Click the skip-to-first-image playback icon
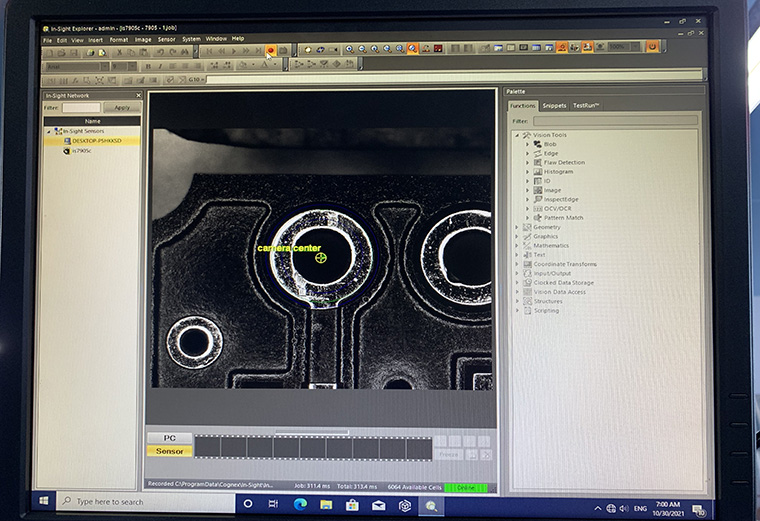The height and width of the screenshot is (521, 760). point(209,51)
